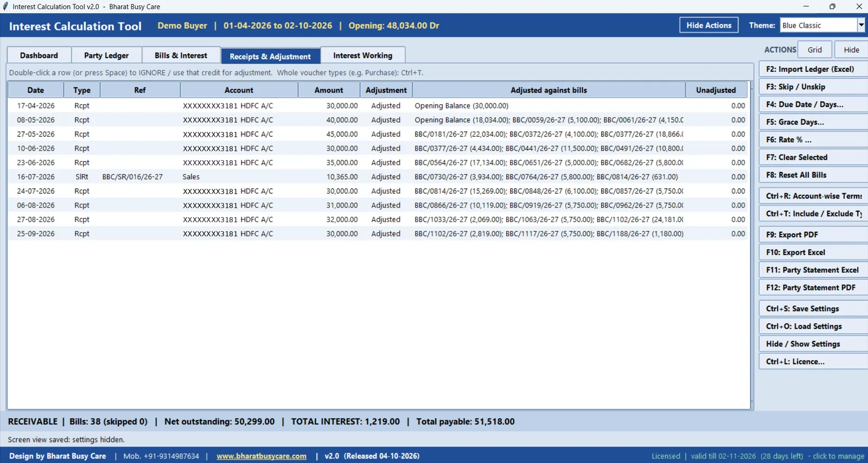Open the Bills & Interest tab
The image size is (868, 463).
click(x=181, y=55)
